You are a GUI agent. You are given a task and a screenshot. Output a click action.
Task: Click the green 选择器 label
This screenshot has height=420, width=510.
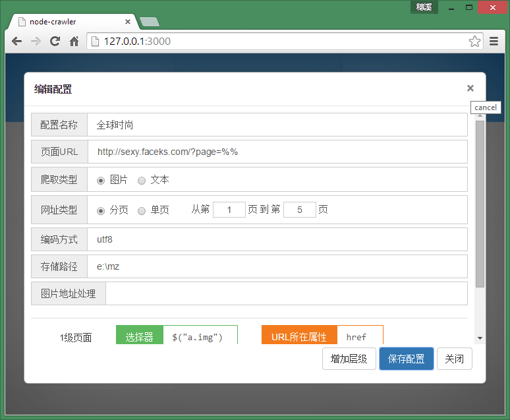(140, 336)
